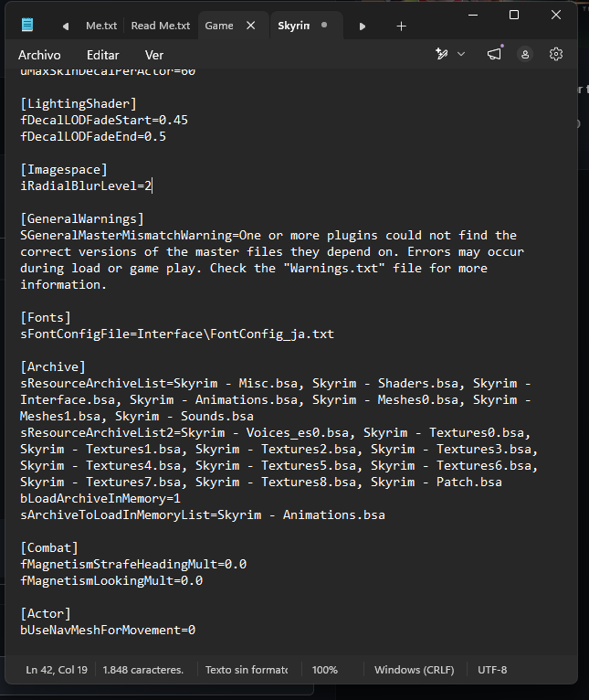Open the Copilot rewrite pen icon
Viewport: 589px width, 700px height.
(x=442, y=55)
